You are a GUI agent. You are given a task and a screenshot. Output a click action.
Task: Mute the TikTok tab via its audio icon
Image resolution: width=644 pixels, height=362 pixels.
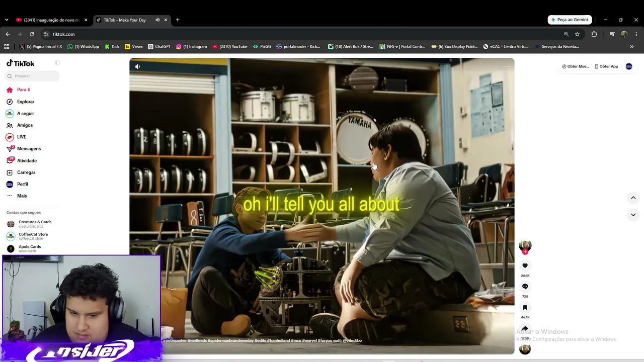157,20
